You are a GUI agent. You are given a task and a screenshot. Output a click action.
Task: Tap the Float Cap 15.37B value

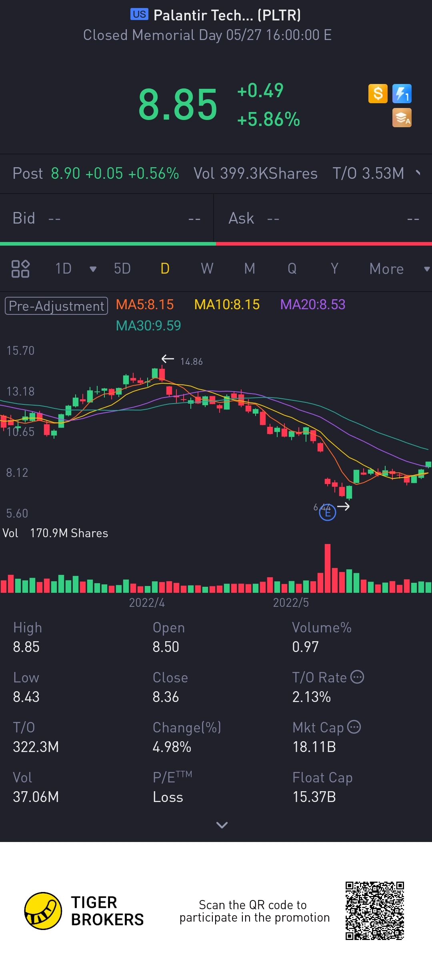[314, 797]
